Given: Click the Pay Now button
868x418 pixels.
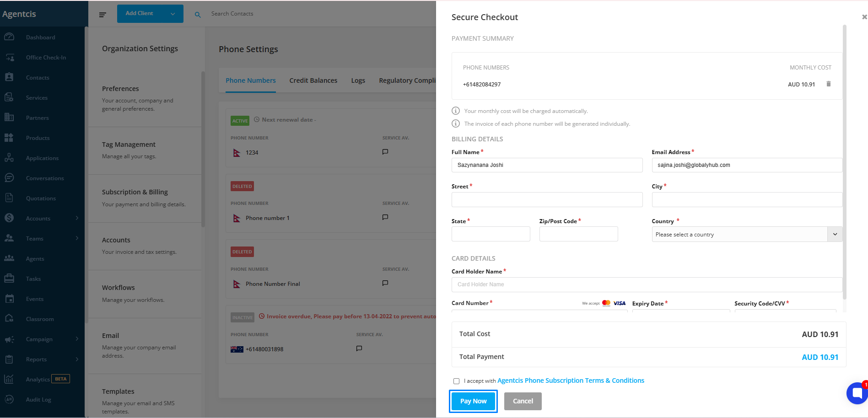Looking at the screenshot, I should pyautogui.click(x=473, y=401).
